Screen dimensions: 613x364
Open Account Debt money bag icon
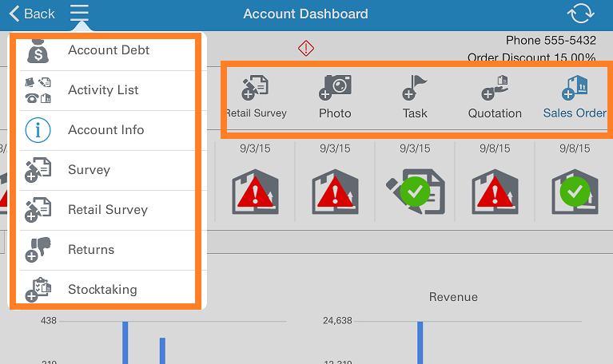click(38, 51)
